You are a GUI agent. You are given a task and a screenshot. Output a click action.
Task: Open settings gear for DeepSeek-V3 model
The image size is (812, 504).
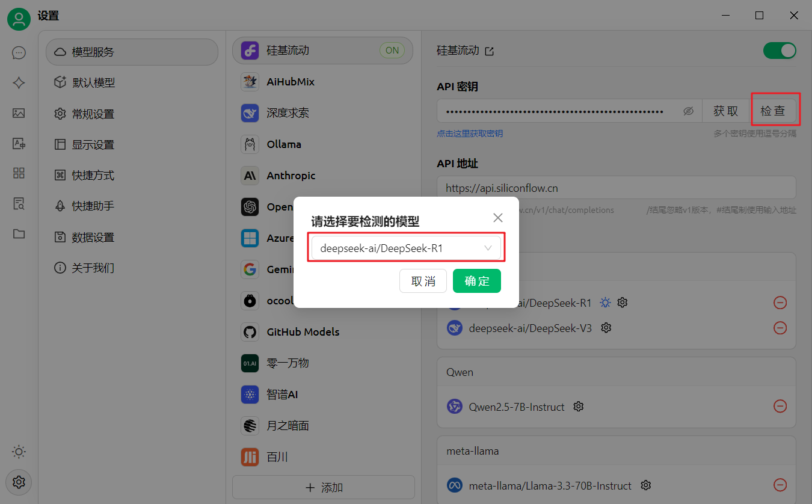[606, 328]
